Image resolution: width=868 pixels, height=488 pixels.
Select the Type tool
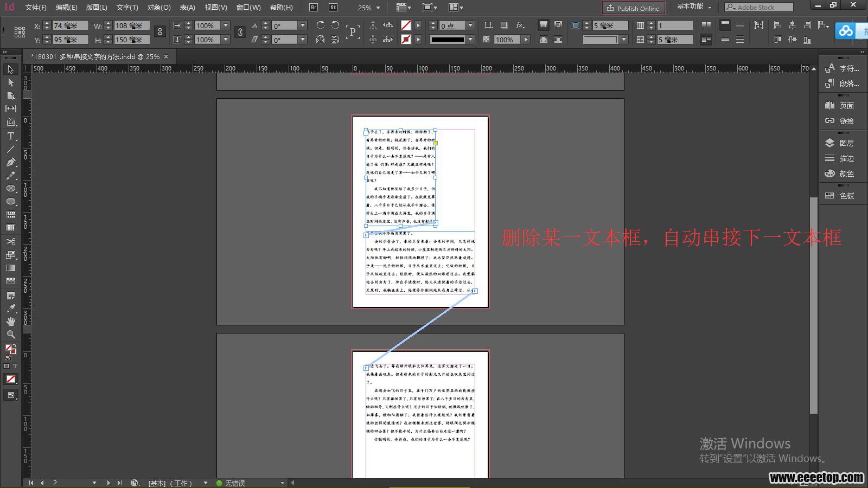coord(10,136)
